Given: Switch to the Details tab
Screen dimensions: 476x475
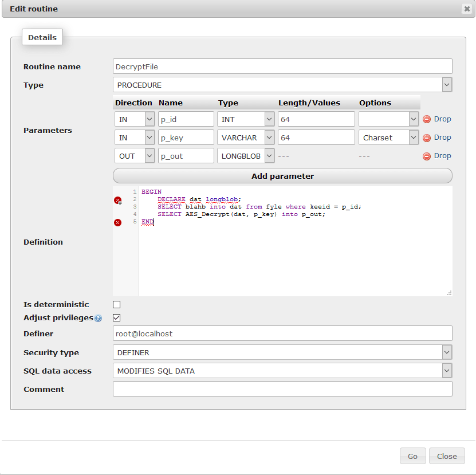Looking at the screenshot, I should (x=42, y=37).
